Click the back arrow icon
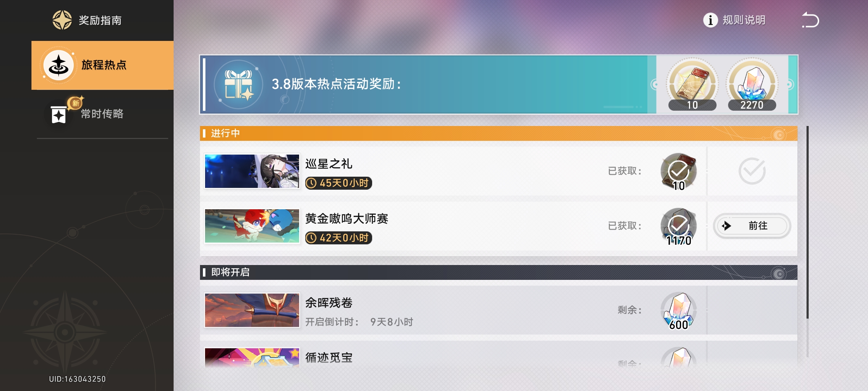Viewport: 868px width, 391px height. [x=810, y=20]
